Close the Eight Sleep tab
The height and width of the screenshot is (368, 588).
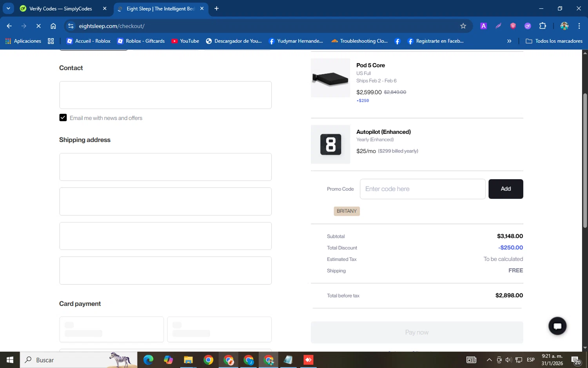point(202,8)
